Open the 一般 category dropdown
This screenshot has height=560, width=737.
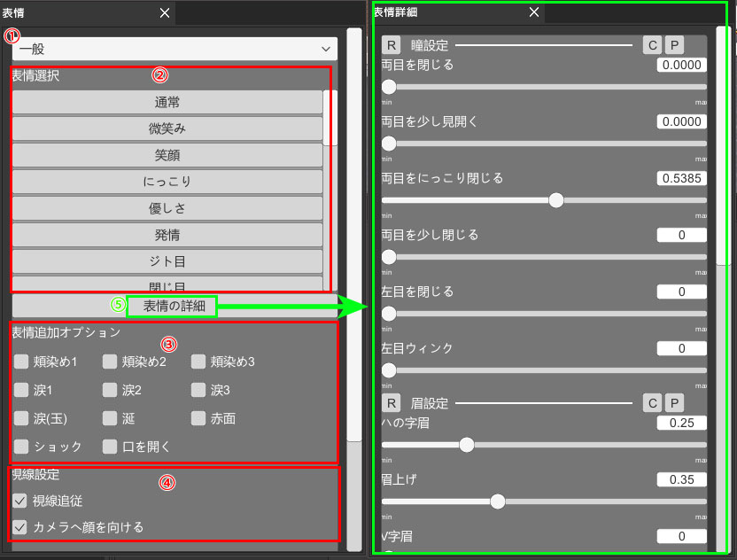click(x=174, y=50)
